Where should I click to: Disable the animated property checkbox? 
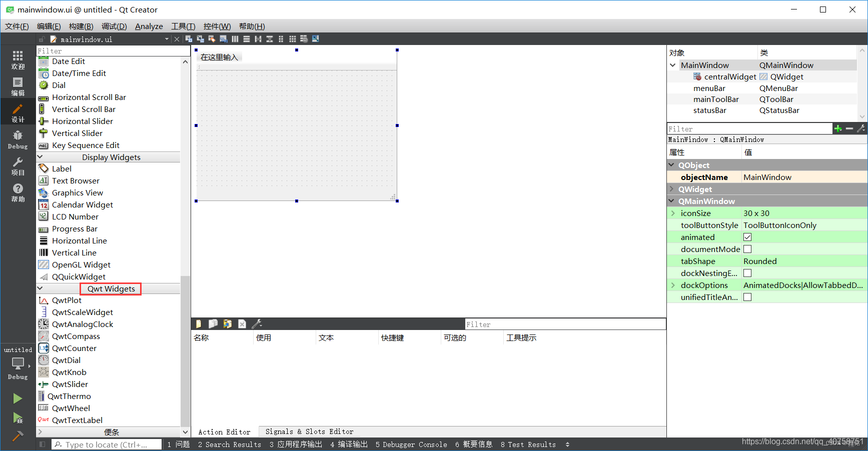click(x=747, y=236)
